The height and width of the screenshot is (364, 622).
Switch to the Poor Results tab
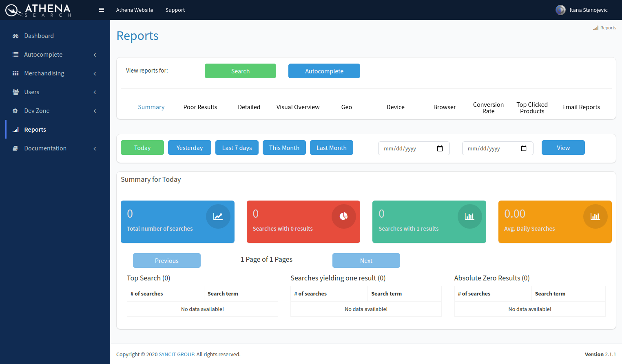click(x=200, y=107)
